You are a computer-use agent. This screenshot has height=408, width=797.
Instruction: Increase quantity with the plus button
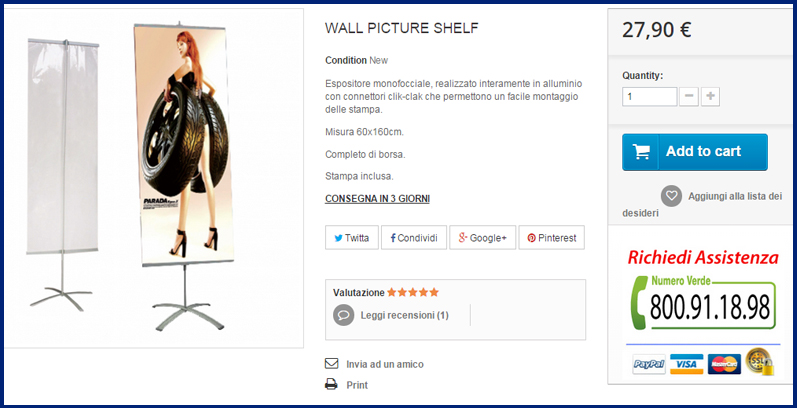710,97
